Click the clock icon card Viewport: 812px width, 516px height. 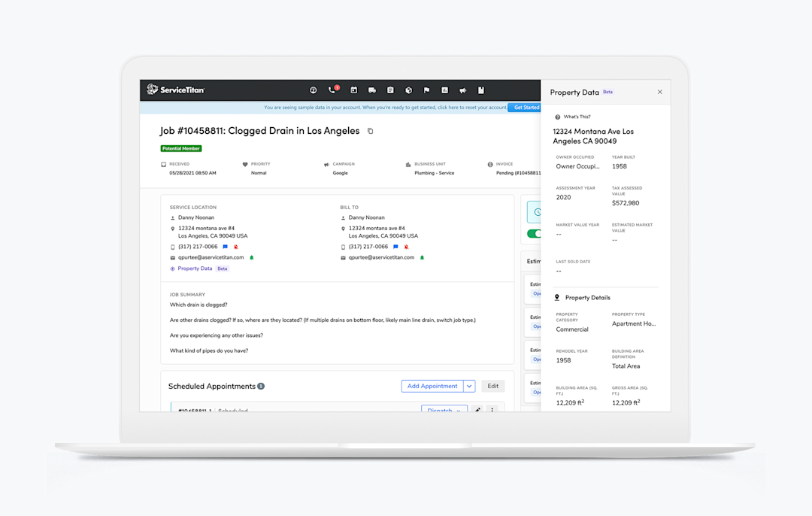(x=535, y=212)
